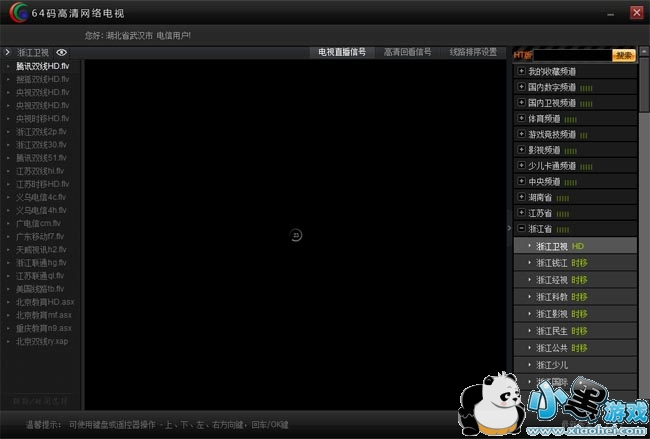Viewport: 650px width, 439px height.
Task: Expand the 影视频道 category
Action: [521, 150]
